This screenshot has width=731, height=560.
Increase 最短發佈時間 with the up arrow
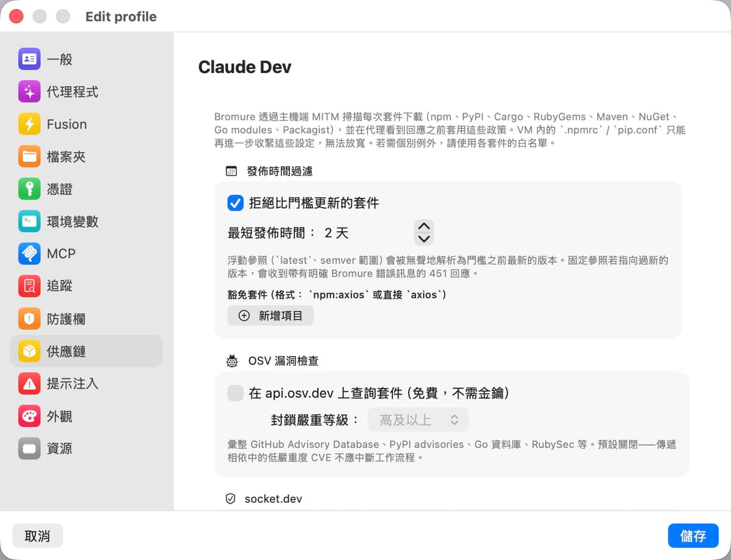pyautogui.click(x=424, y=226)
